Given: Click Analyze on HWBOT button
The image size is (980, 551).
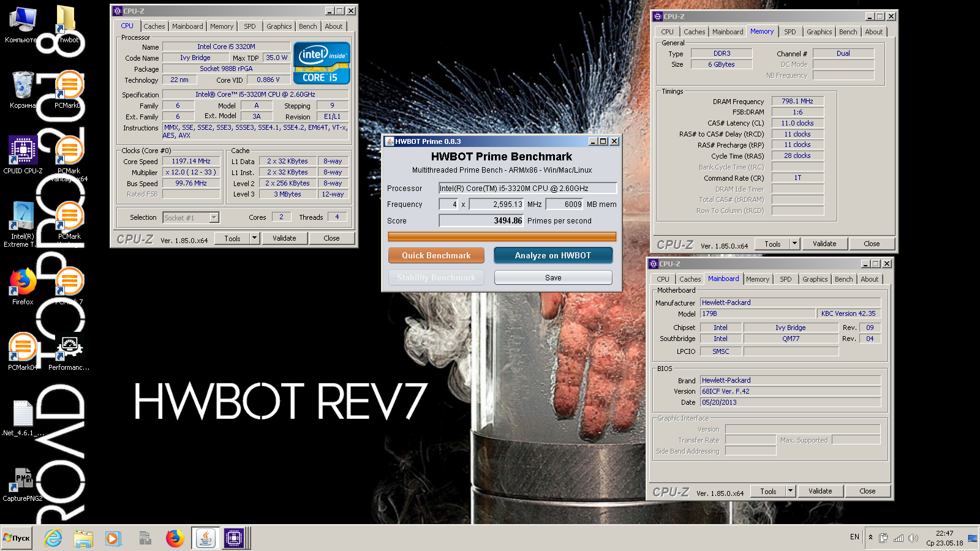Looking at the screenshot, I should click(x=553, y=255).
